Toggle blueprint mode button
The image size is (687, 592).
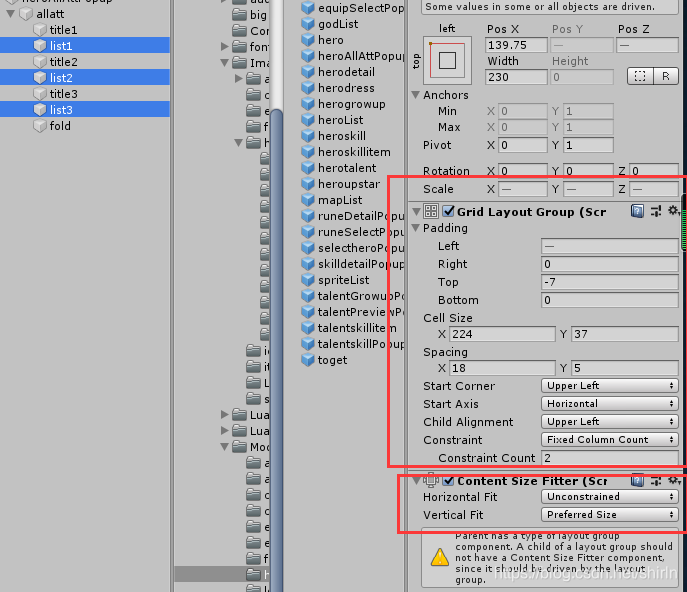(x=640, y=76)
